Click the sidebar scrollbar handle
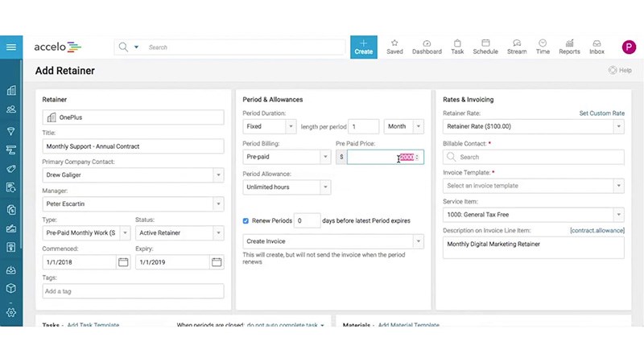The height and width of the screenshot is (362, 644). 22,154
